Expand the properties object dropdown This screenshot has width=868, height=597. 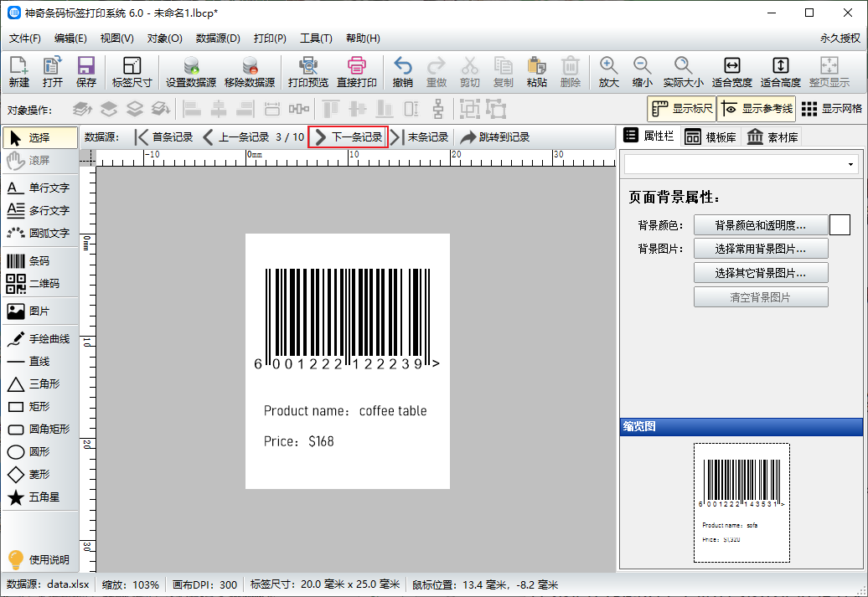tap(850, 164)
